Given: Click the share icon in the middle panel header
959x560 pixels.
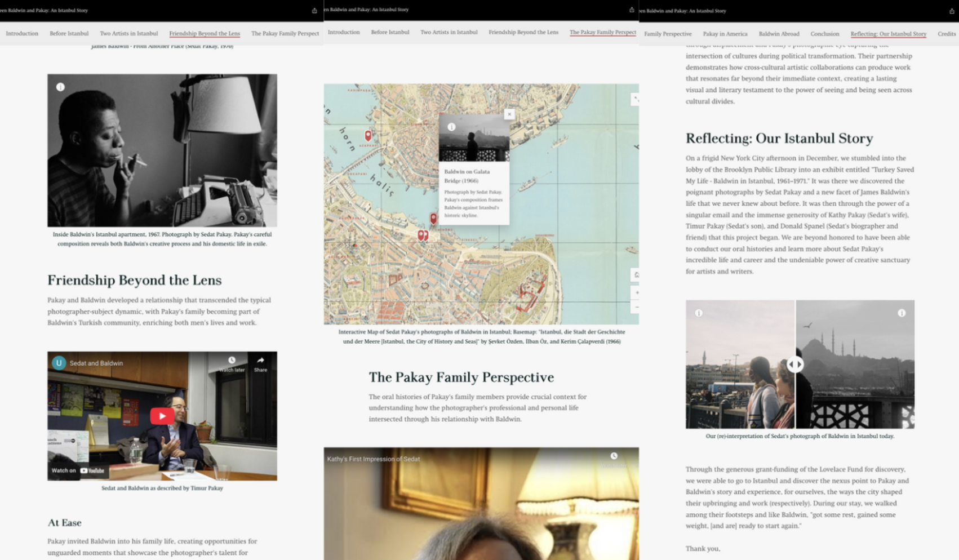Looking at the screenshot, I should click(x=632, y=10).
